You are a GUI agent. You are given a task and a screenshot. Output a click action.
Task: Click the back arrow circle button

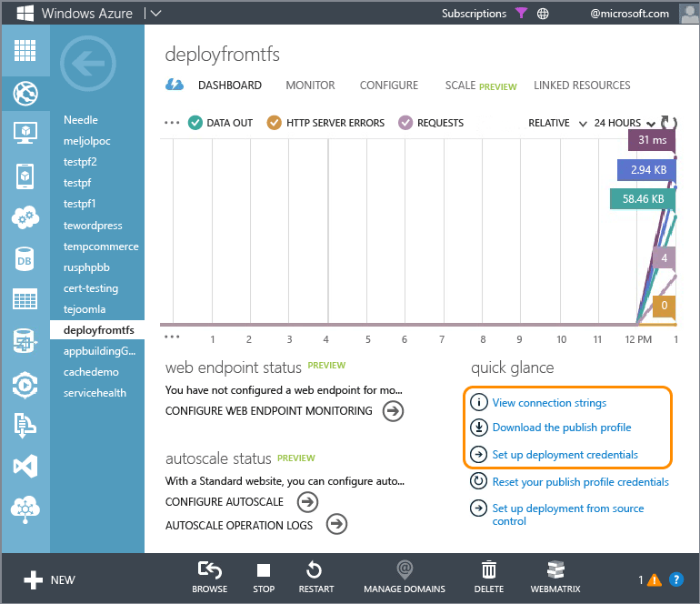[x=88, y=64]
